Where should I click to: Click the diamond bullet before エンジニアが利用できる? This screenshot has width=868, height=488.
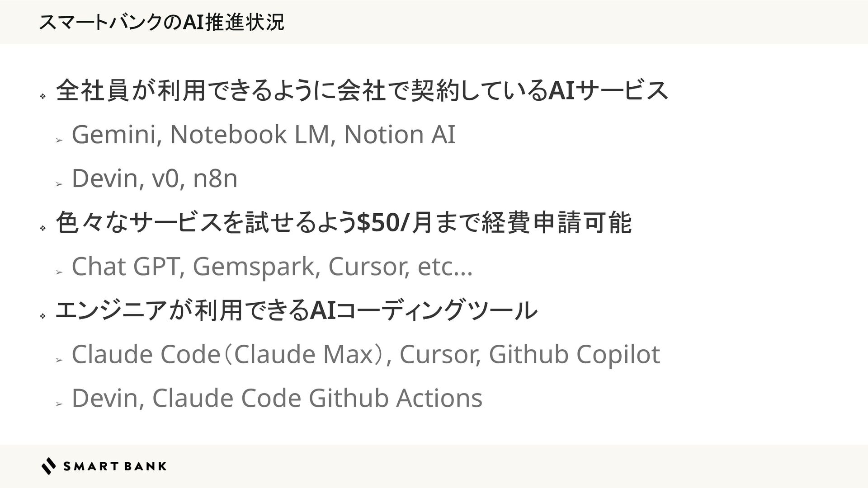coord(42,316)
